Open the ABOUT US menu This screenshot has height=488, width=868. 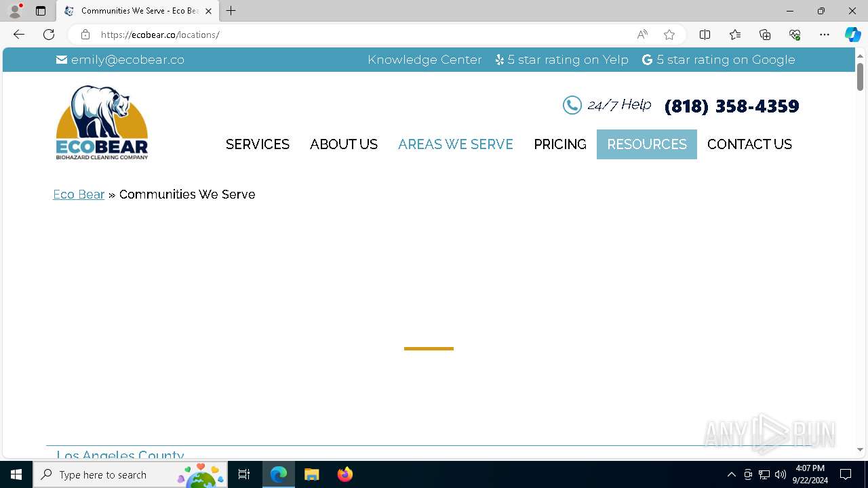[344, 144]
